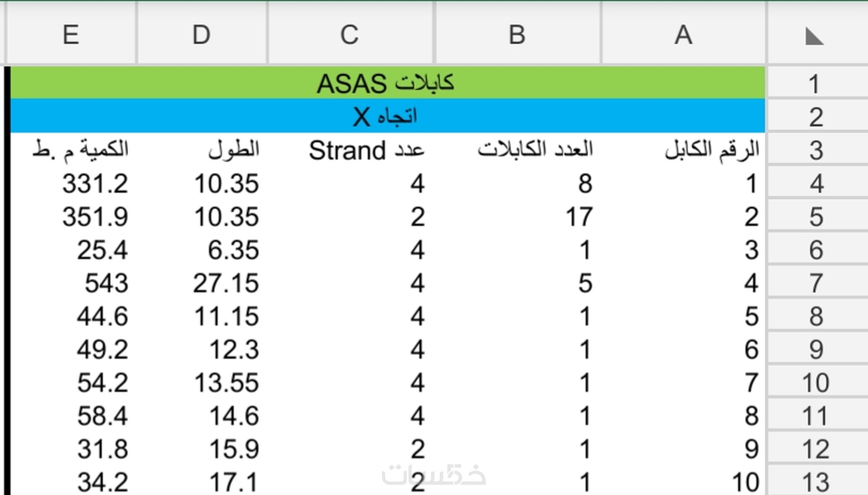
Task: Click row 12 header number
Action: [x=816, y=449]
